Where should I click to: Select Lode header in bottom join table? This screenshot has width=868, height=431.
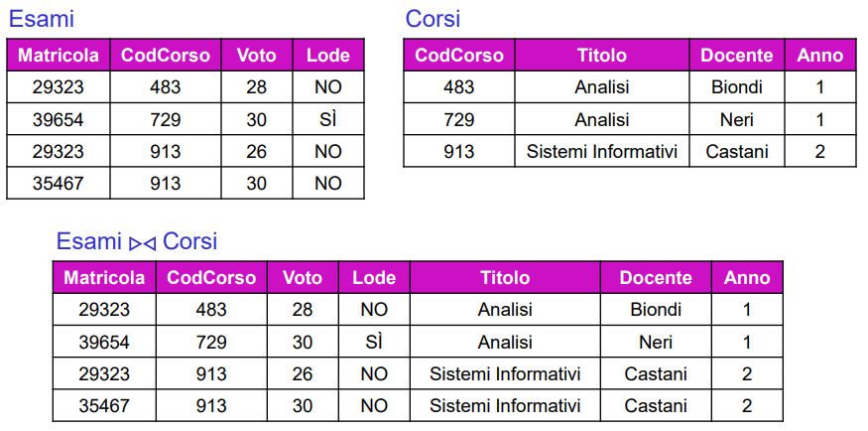pyautogui.click(x=374, y=278)
